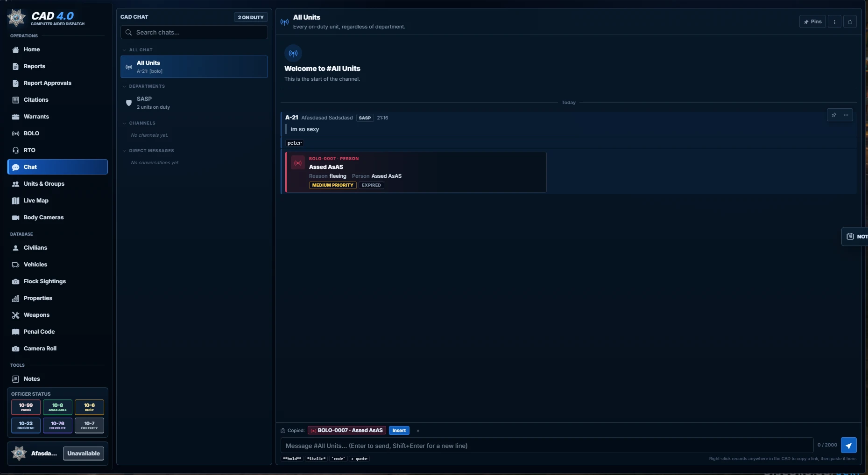The width and height of the screenshot is (868, 475).
Task: Dismiss the copied BOLO link
Action: tap(418, 431)
